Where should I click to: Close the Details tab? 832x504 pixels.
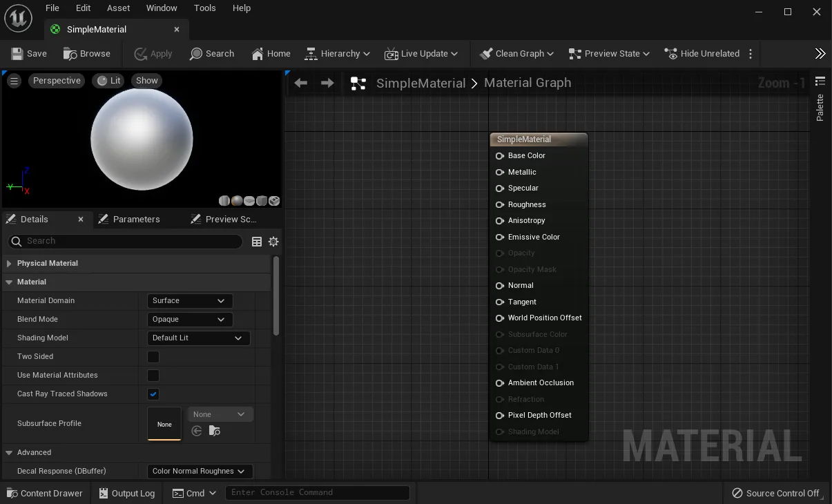(x=81, y=219)
